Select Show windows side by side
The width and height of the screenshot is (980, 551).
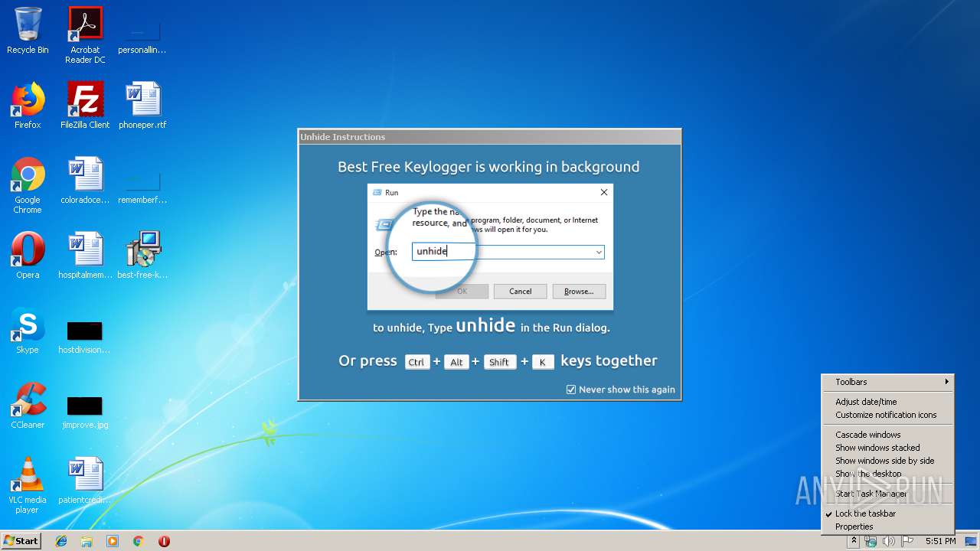(x=888, y=461)
